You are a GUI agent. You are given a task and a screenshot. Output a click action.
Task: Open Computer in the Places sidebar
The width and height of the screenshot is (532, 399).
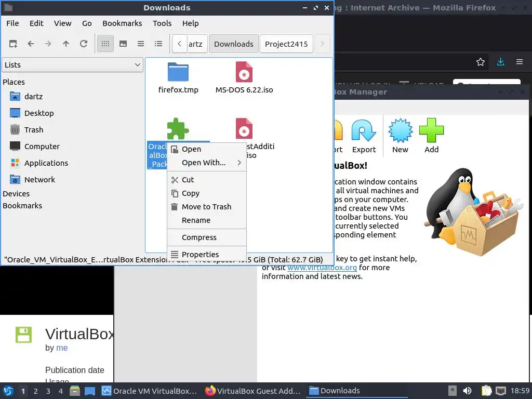click(x=35, y=147)
